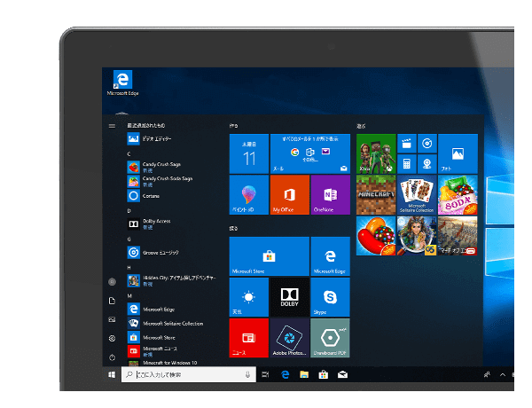Open Edge from the taskbar

[285, 374]
